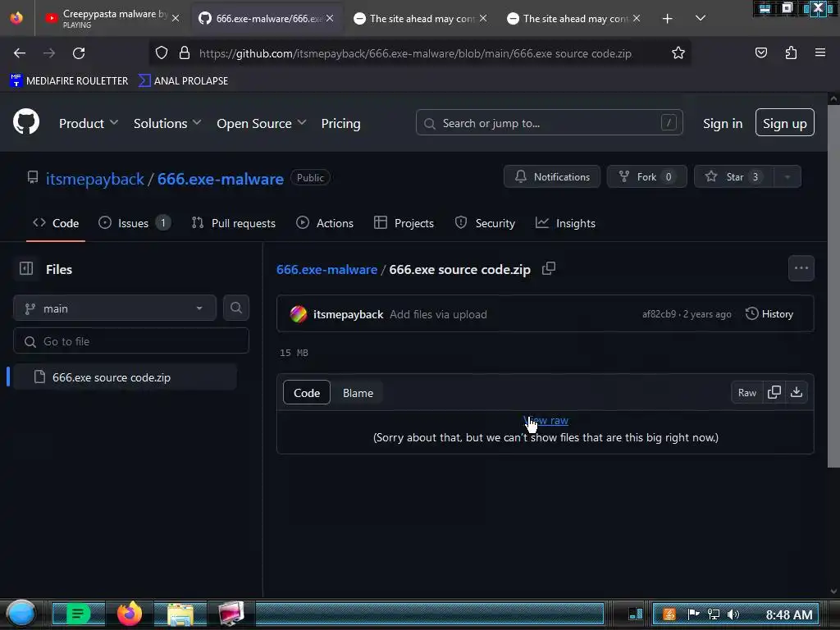The image size is (840, 630).
Task: Expand the Star lists dropdown arrow
Action: point(787,177)
